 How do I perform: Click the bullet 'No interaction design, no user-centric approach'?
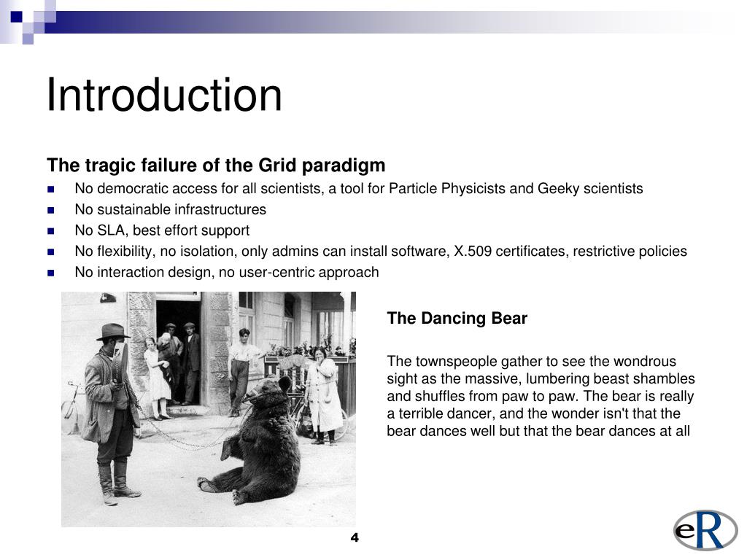[x=227, y=273]
